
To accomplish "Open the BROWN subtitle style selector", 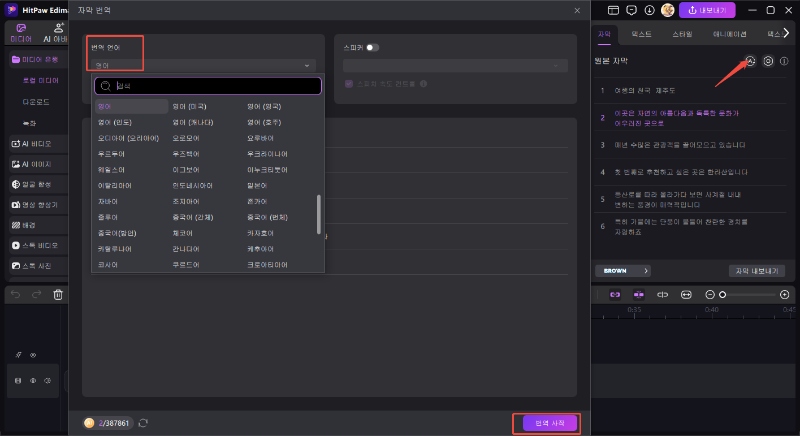I will pos(623,271).
